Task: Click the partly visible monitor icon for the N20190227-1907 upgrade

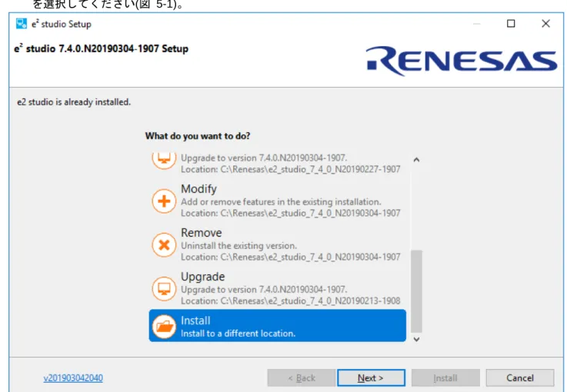Action: (164, 161)
